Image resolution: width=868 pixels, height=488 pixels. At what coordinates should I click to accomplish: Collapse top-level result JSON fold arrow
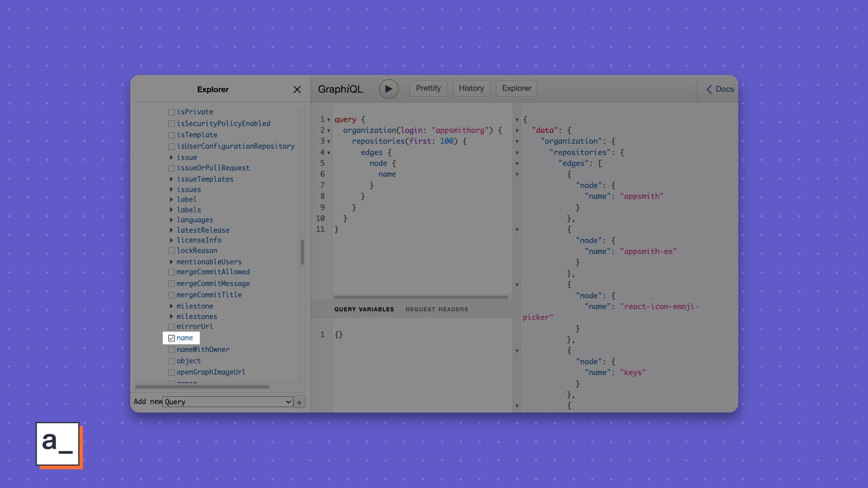click(x=517, y=120)
